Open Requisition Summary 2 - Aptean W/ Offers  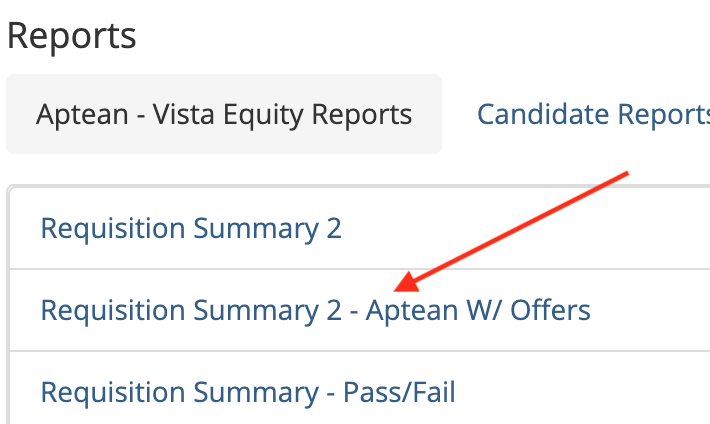[315, 310]
